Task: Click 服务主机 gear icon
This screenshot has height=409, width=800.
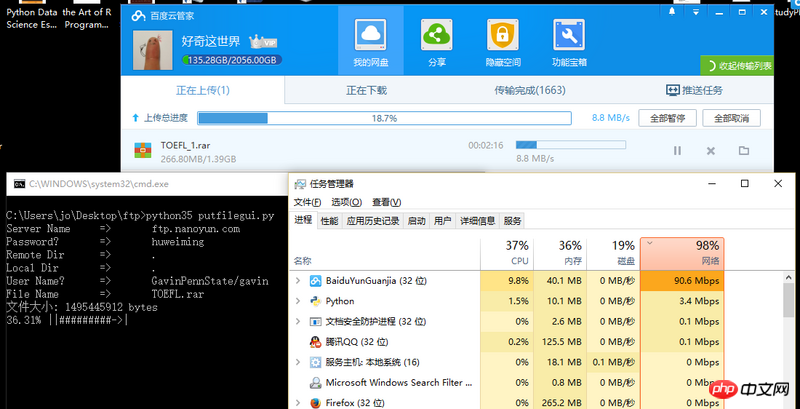Action: tap(316, 362)
